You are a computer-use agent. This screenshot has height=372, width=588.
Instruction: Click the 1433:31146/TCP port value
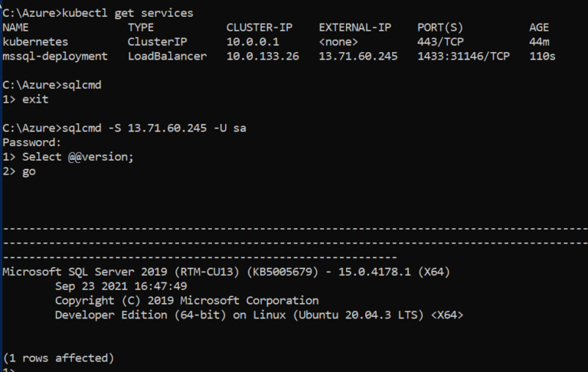(463, 56)
